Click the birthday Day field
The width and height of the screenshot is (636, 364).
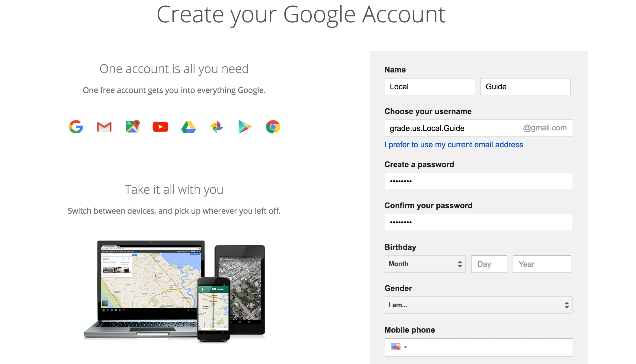point(489,264)
